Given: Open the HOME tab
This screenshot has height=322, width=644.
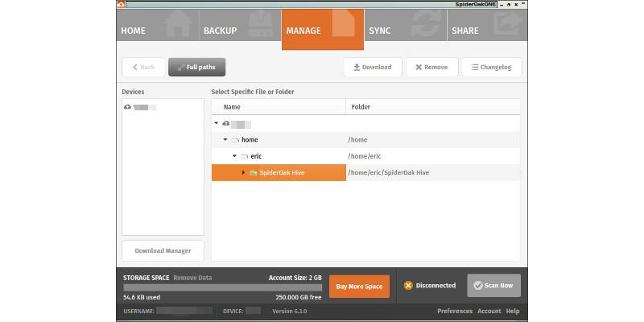Looking at the screenshot, I should (157, 25).
